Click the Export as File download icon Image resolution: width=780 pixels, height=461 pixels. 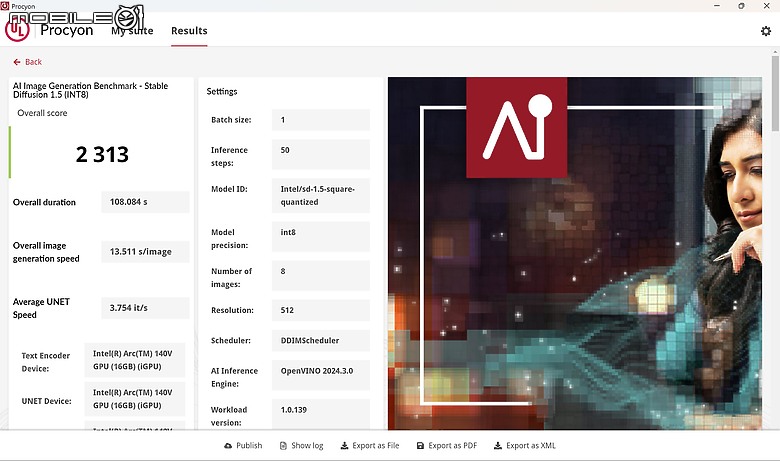coord(344,446)
